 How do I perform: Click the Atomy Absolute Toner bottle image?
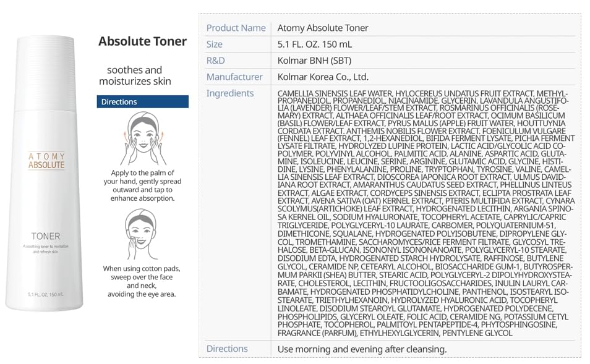pyautogui.click(x=45, y=174)
